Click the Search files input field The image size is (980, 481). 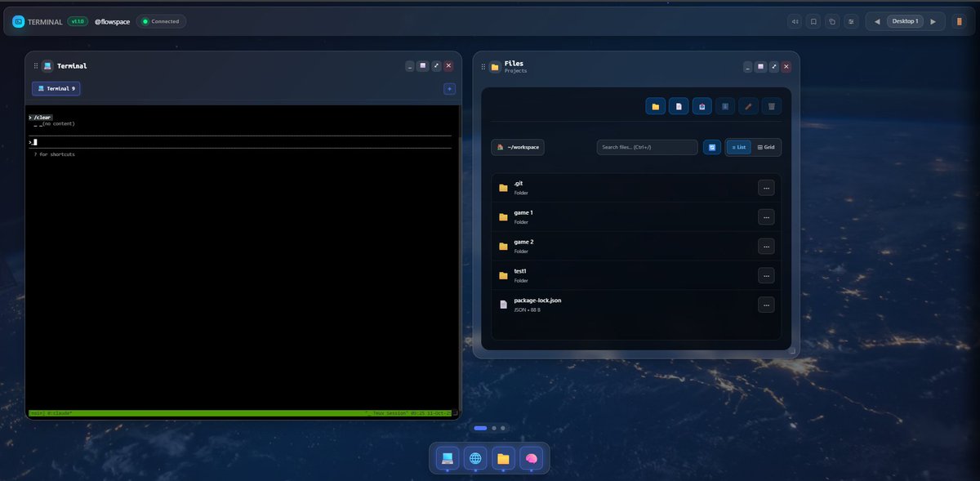(648, 147)
